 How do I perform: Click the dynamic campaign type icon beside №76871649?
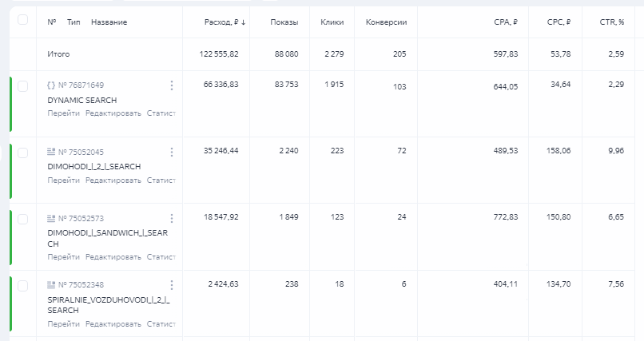pyautogui.click(x=51, y=85)
